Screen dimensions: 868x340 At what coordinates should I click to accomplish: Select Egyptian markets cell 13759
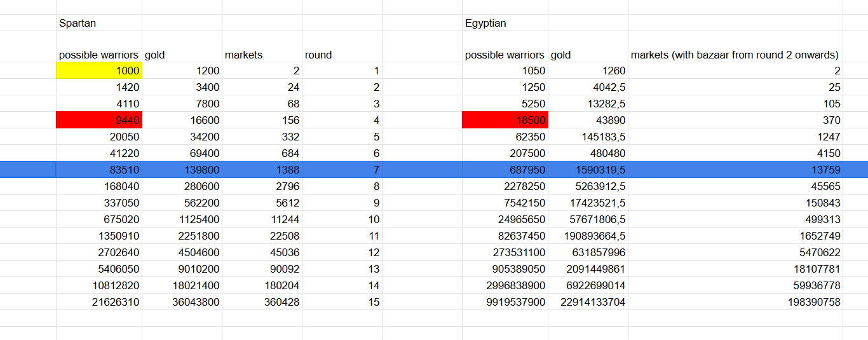pos(735,170)
